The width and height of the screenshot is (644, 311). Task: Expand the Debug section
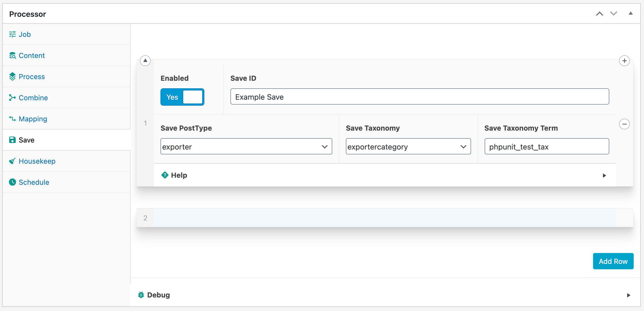pyautogui.click(x=385, y=295)
